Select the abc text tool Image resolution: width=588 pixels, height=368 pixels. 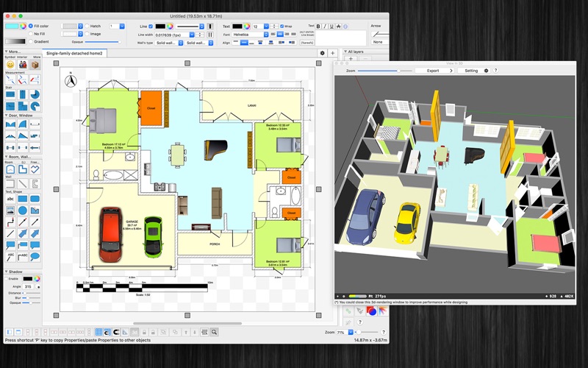10,199
